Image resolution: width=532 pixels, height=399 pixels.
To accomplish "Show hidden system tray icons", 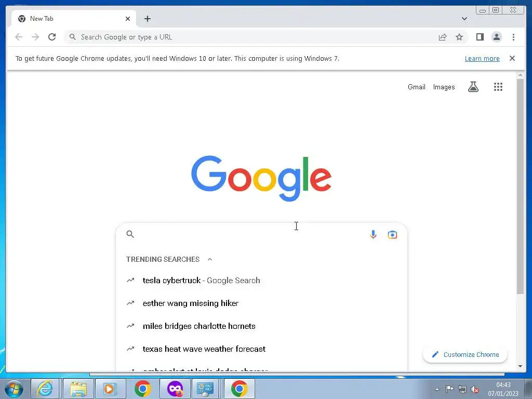I will point(437,389).
